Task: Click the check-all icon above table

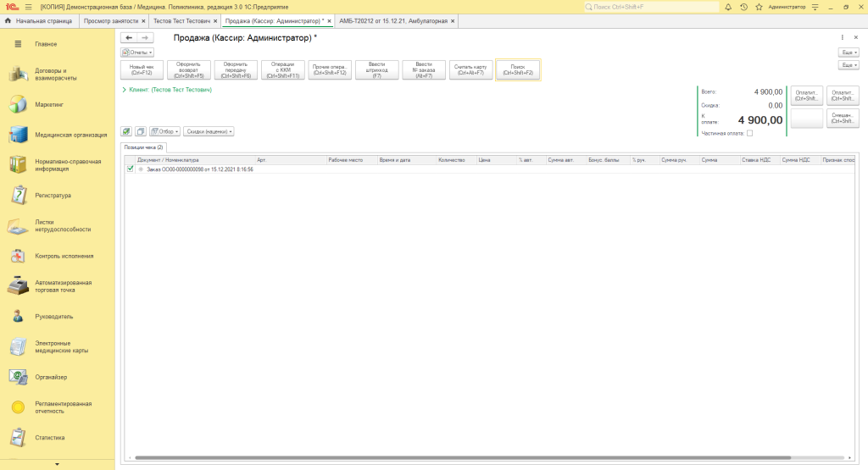Action: 126,131
